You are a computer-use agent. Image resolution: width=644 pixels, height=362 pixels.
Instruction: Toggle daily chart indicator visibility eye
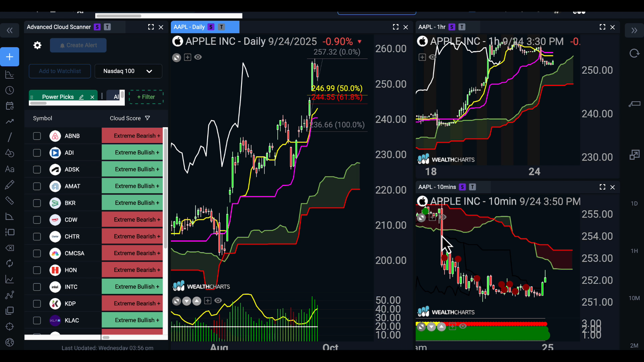click(x=198, y=57)
